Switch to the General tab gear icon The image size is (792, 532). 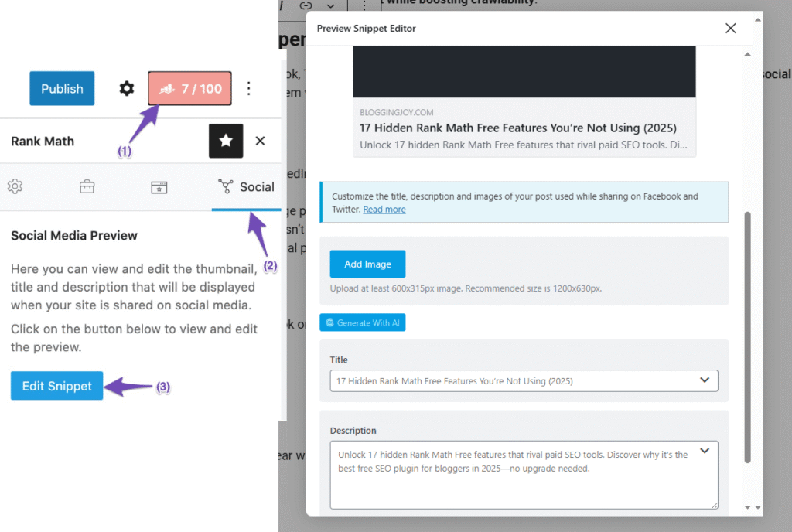tap(15, 186)
